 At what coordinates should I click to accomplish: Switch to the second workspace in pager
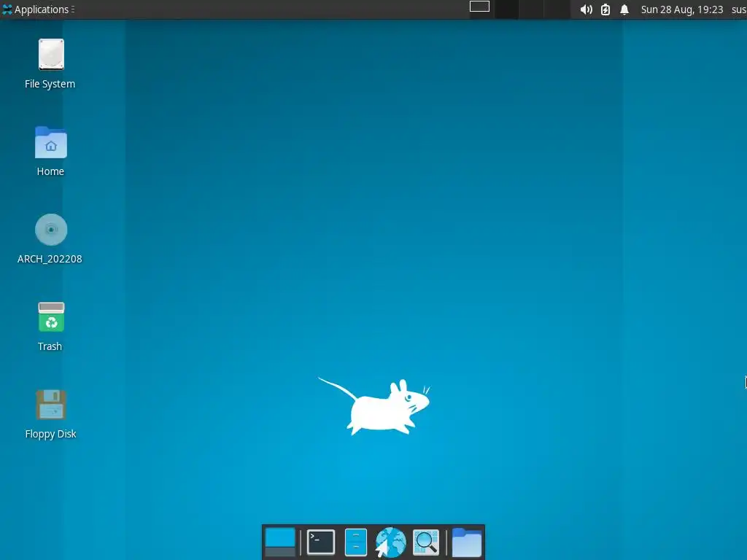point(506,9)
